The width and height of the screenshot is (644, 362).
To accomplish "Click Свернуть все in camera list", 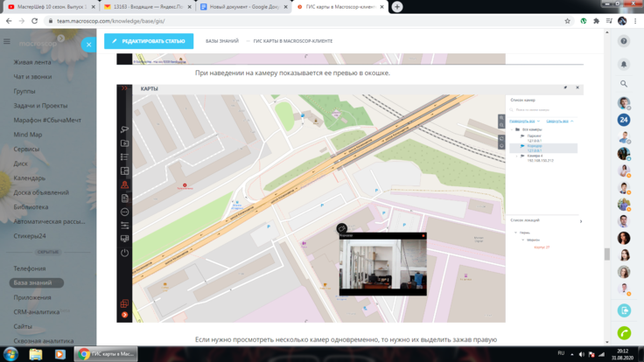I will (559, 122).
